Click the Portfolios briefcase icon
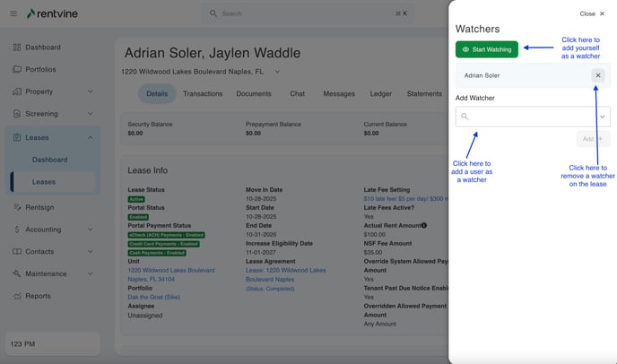The width and height of the screenshot is (617, 364). tap(17, 69)
